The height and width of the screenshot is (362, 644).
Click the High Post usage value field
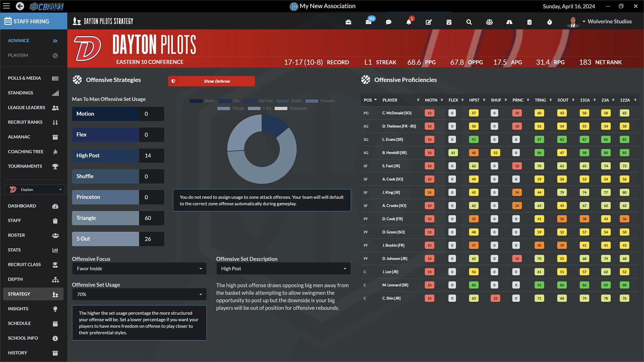[152, 155]
